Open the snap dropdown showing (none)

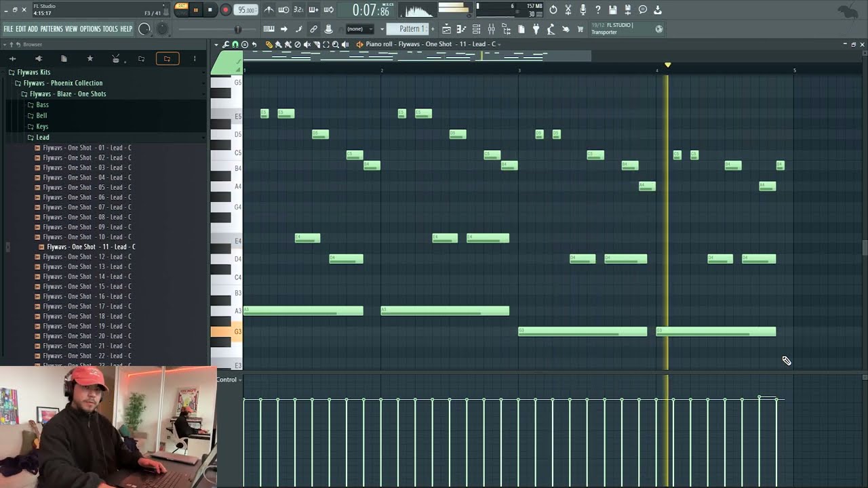click(x=359, y=29)
